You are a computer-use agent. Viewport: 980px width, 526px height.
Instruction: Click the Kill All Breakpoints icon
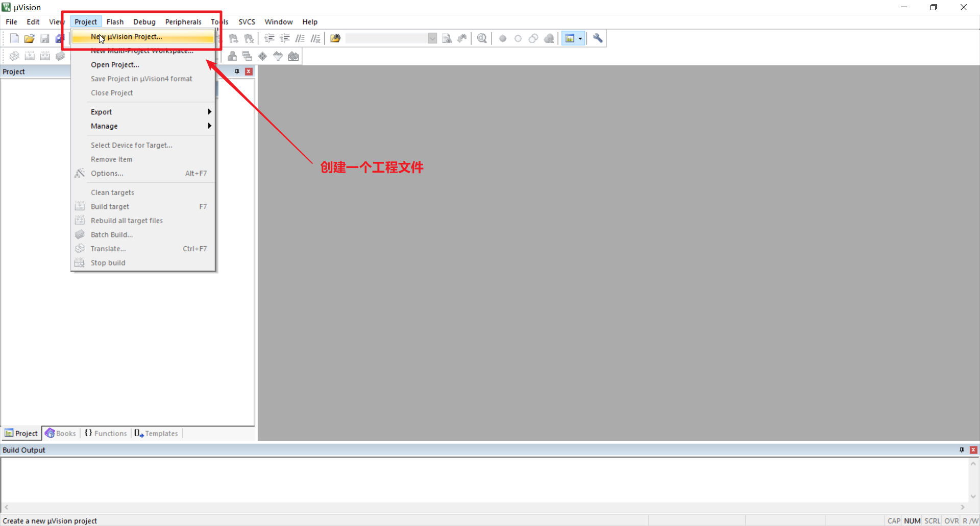(549, 38)
